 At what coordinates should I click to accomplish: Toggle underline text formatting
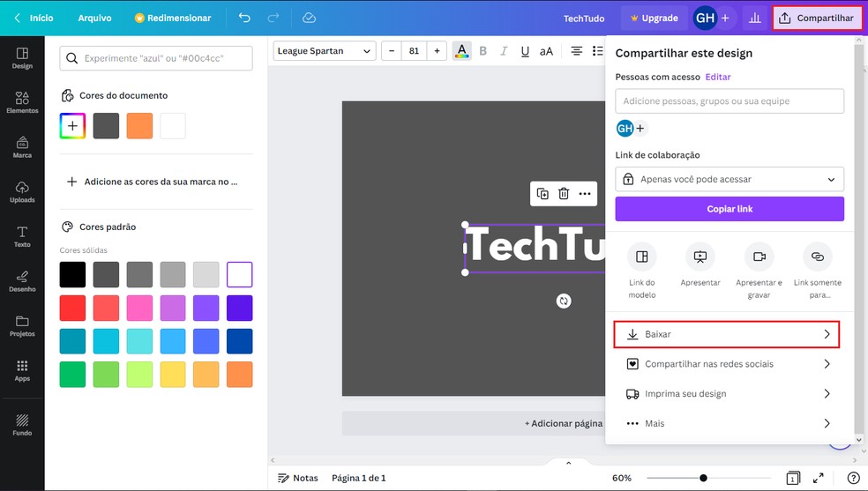pos(525,51)
